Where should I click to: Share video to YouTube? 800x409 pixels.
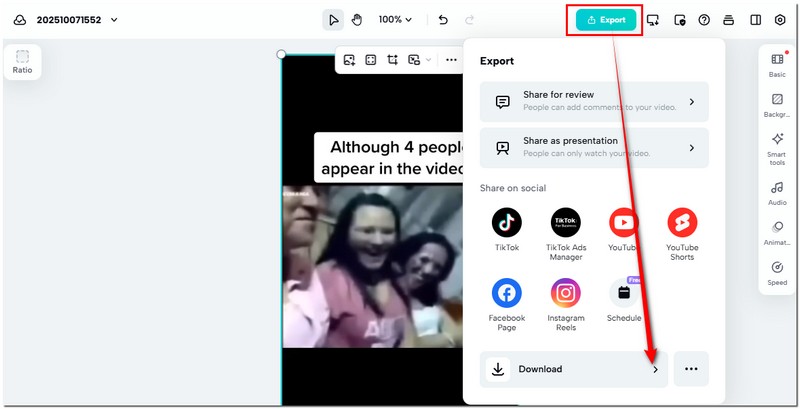click(624, 222)
